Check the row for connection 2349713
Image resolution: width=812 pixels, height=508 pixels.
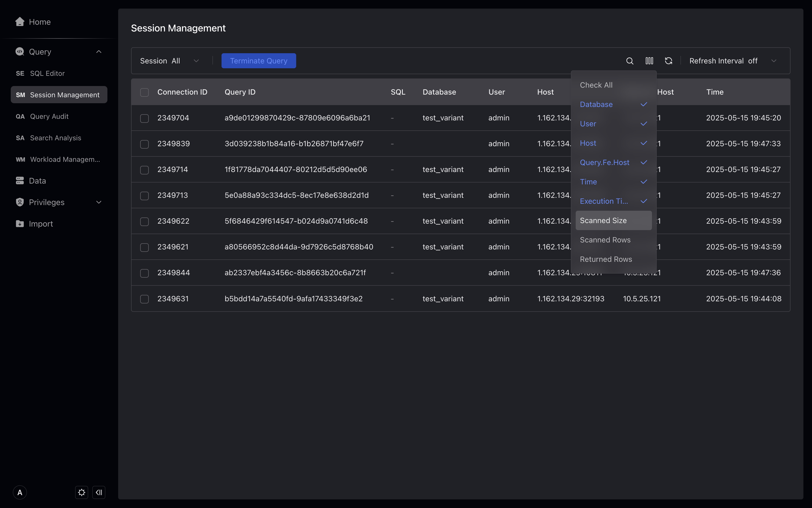pyautogui.click(x=144, y=196)
